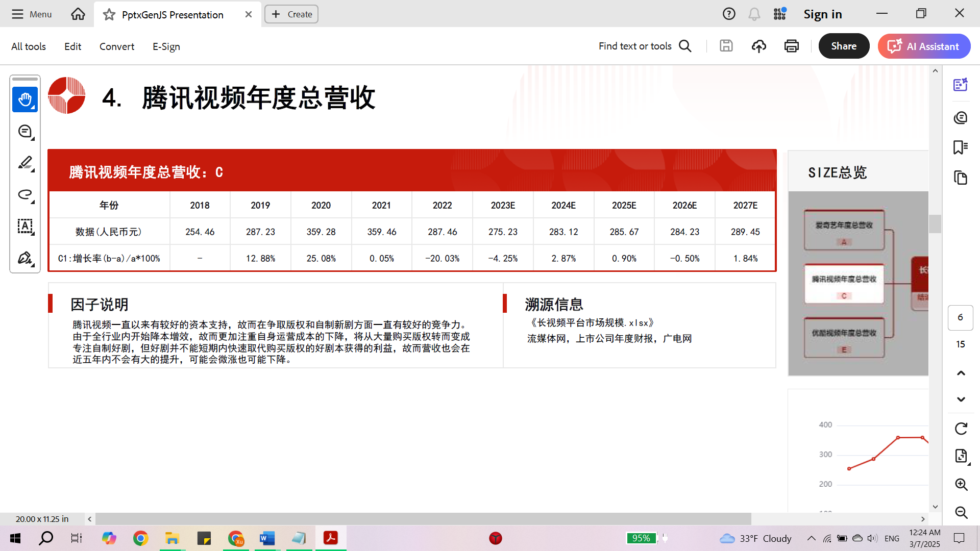
Task: Open the notifications bell icon
Action: point(754,14)
